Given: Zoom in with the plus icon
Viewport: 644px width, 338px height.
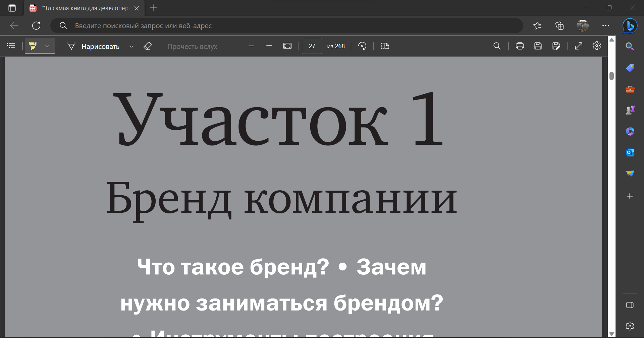Looking at the screenshot, I should pyautogui.click(x=269, y=46).
